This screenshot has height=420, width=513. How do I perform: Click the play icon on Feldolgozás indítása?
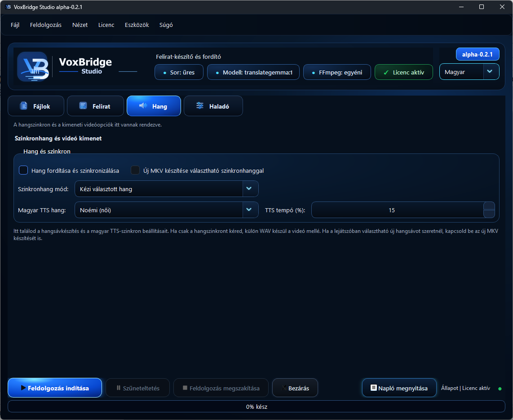[23, 388]
